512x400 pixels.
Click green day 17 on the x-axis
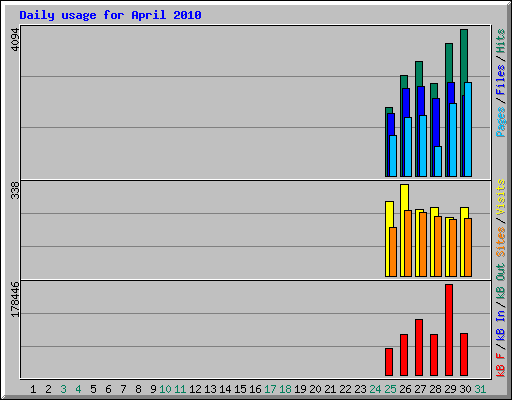tap(270, 389)
